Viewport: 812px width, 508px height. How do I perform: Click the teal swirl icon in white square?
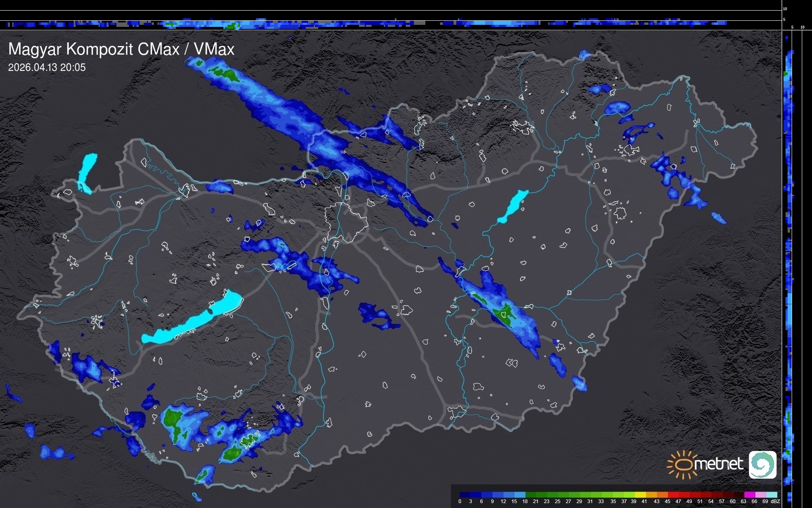coord(762,464)
